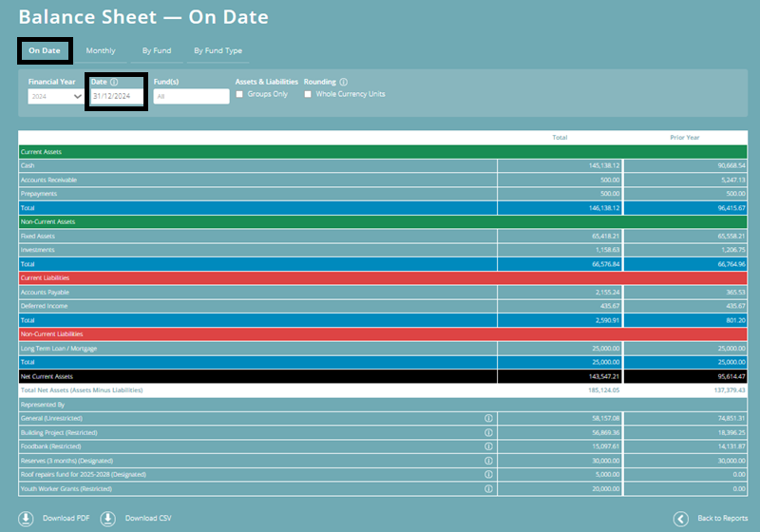Click info icon for Roof repairs fund
This screenshot has height=532, width=760.
tap(488, 474)
